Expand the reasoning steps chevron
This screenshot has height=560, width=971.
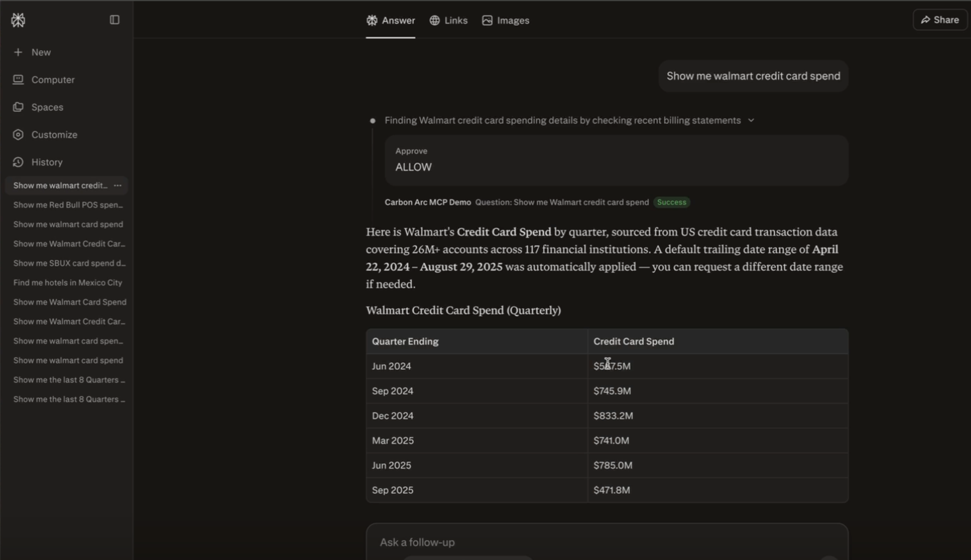(751, 120)
